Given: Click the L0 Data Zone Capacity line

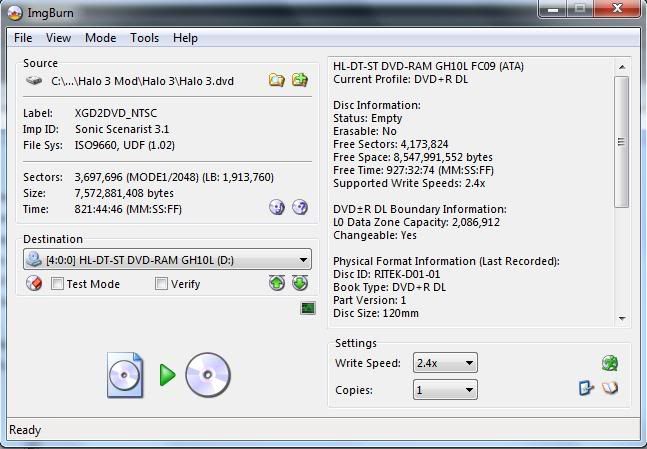Looking at the screenshot, I should click(x=416, y=222).
